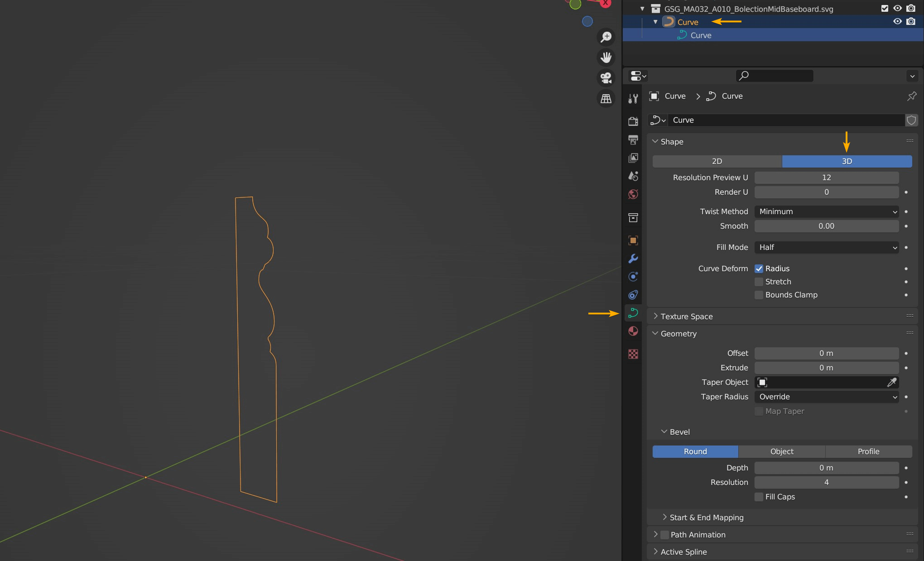The height and width of the screenshot is (561, 924).
Task: Open World properties tab
Action: [633, 194]
